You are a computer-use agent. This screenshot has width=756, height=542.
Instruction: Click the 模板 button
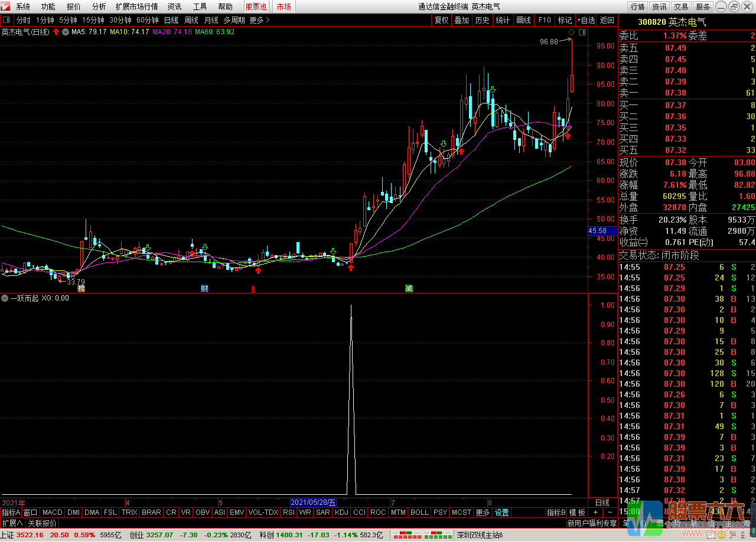click(x=578, y=512)
